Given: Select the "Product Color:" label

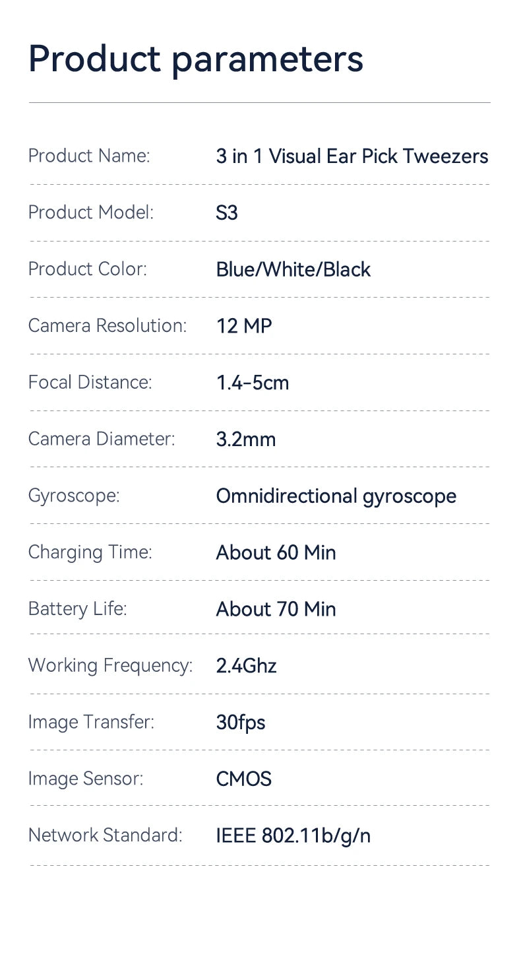Looking at the screenshot, I should [88, 269].
